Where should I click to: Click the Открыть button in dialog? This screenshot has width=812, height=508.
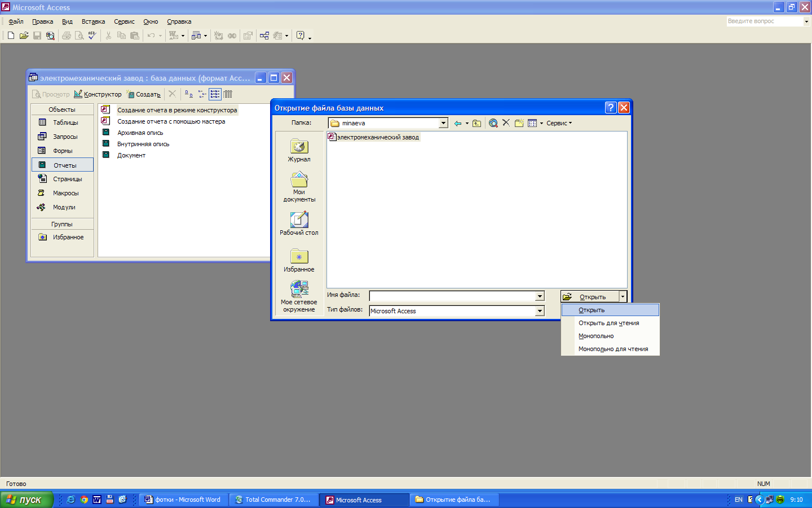point(589,296)
